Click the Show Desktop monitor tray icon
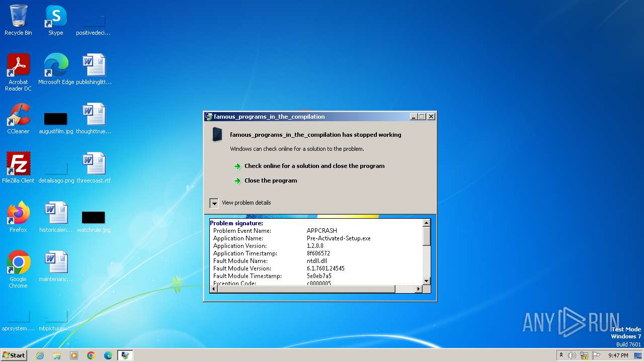The width and height of the screenshot is (644, 362). click(638, 355)
